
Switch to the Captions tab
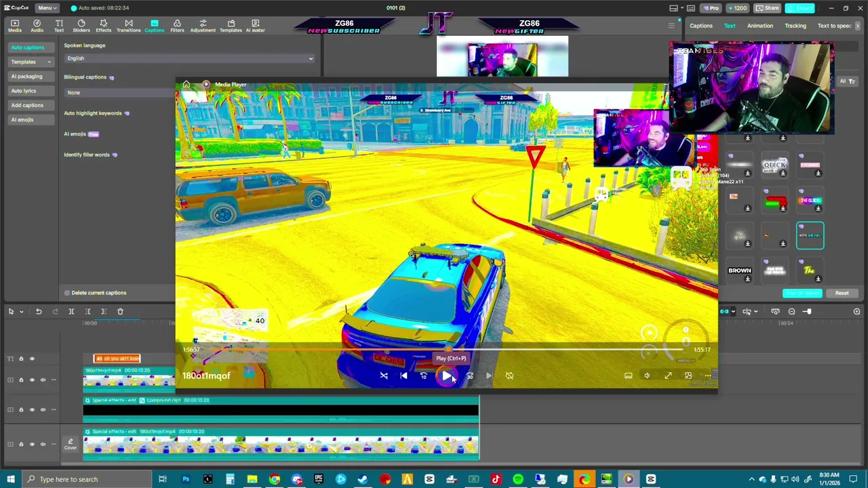coord(701,26)
